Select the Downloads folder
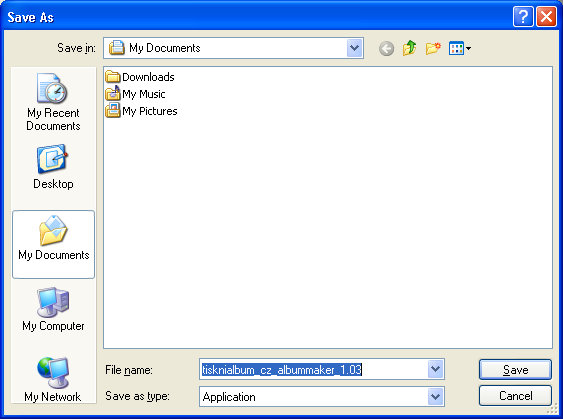The width and height of the screenshot is (563, 419). click(x=140, y=77)
